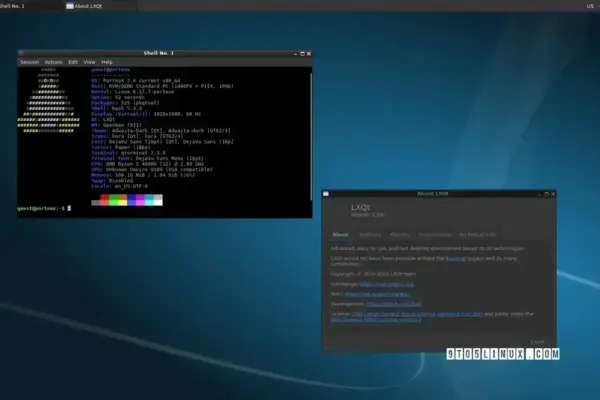Minimize the About LXQt window

click(x=540, y=194)
